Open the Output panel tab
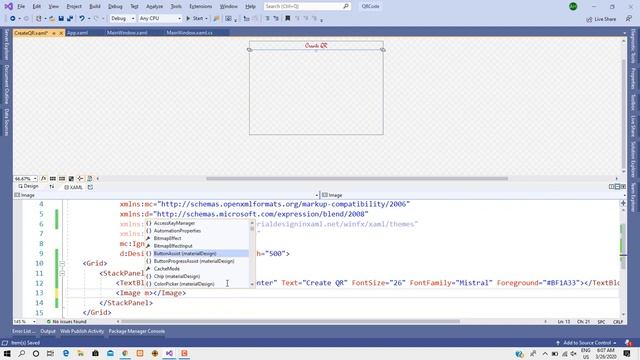Image resolution: width=640 pixels, height=360 pixels. click(x=48, y=331)
